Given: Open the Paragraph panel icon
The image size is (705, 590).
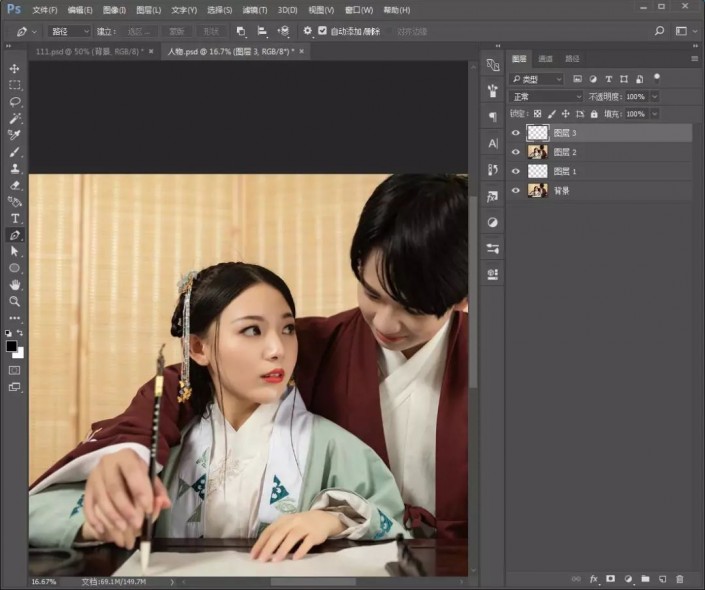Looking at the screenshot, I should pos(493,117).
